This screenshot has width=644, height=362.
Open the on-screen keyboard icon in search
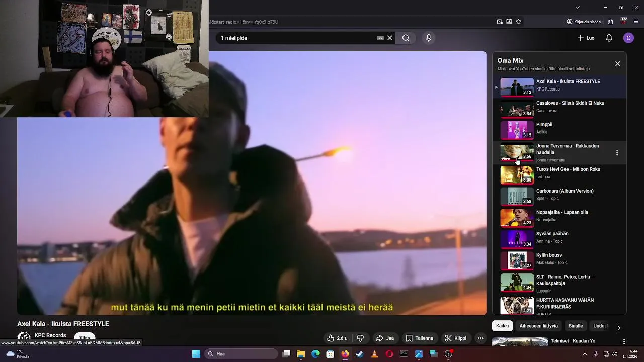380,38
